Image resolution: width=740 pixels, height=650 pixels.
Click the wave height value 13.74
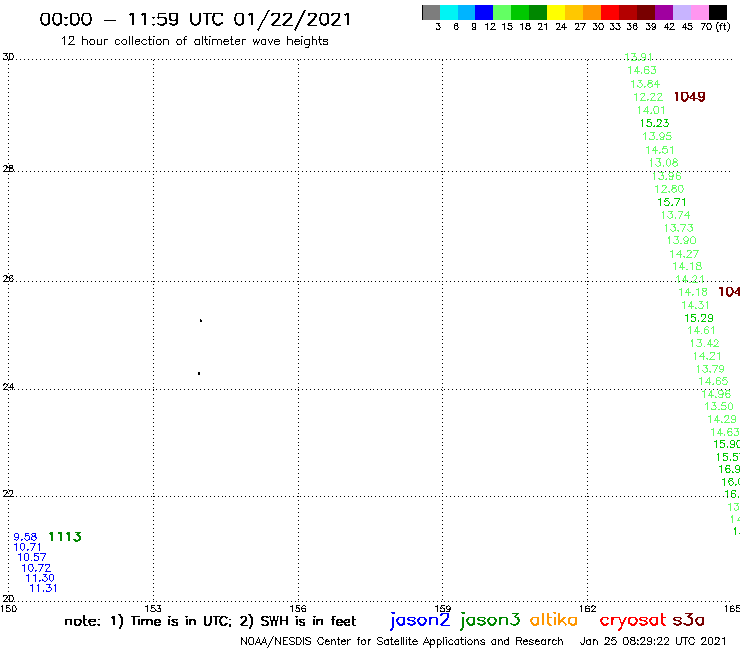[x=675, y=215]
